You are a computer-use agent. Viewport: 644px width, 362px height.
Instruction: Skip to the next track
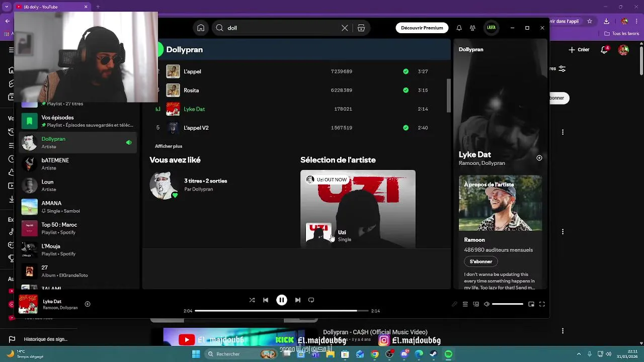(298, 300)
